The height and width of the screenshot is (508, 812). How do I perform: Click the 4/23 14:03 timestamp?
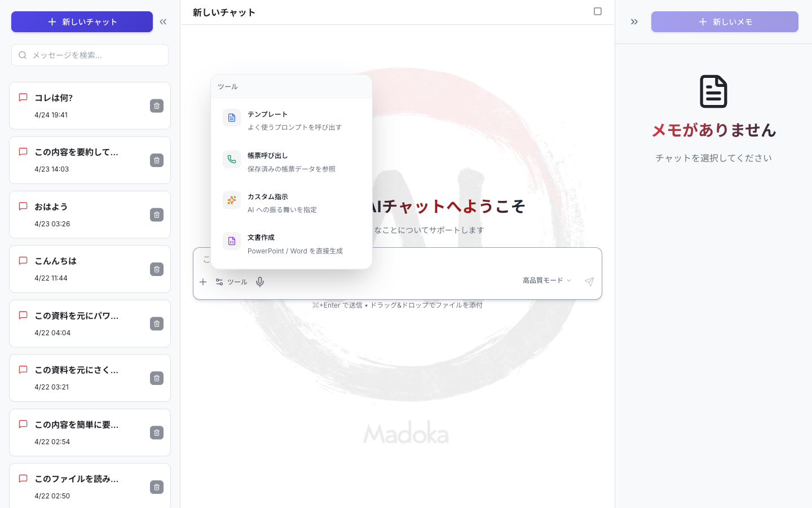click(51, 169)
